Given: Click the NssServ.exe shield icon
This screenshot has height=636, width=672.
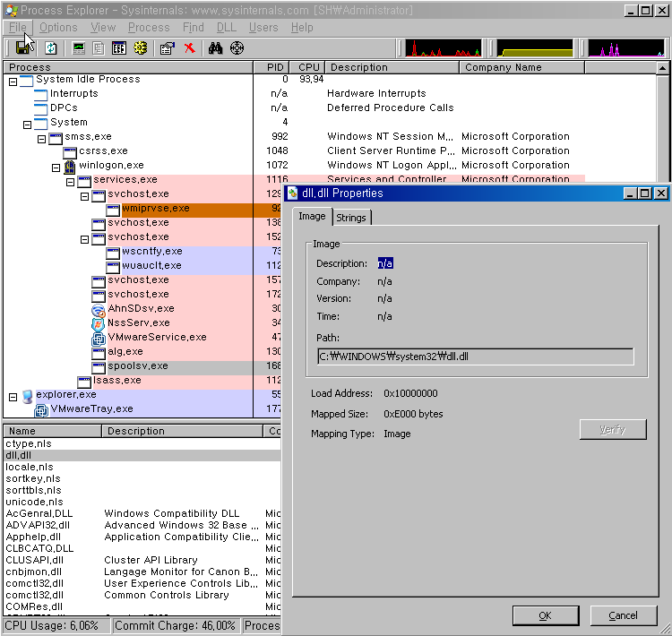Looking at the screenshot, I should click(x=99, y=324).
